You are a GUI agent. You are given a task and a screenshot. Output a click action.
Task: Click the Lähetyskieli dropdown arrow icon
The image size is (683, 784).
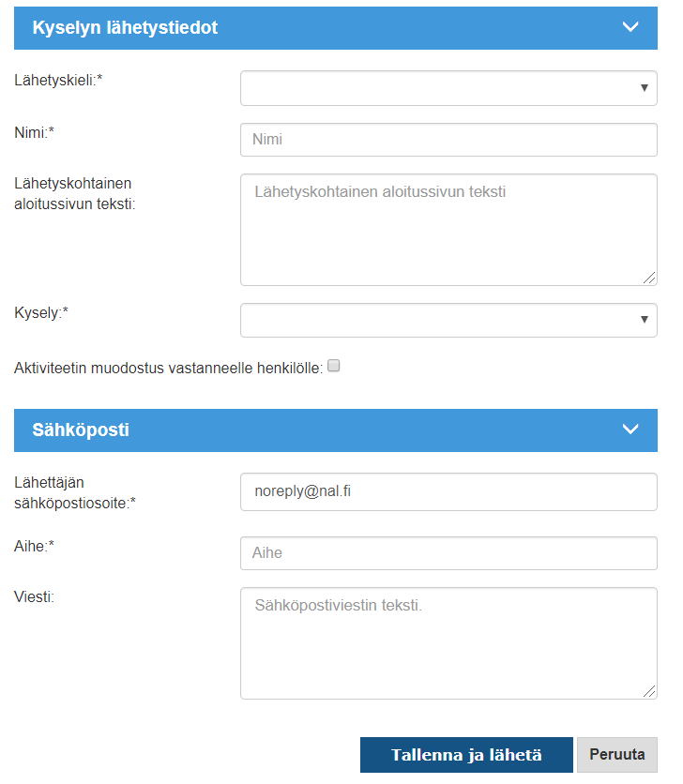[645, 88]
